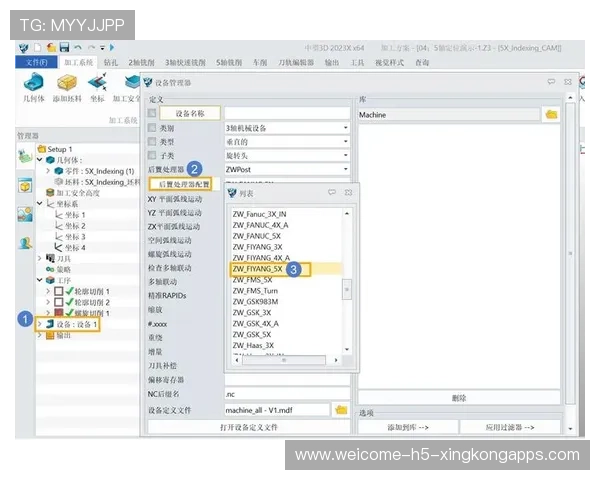600x480 pixels.
Task: Click the 坐标 coordinate frame icon
Action: [x=97, y=84]
